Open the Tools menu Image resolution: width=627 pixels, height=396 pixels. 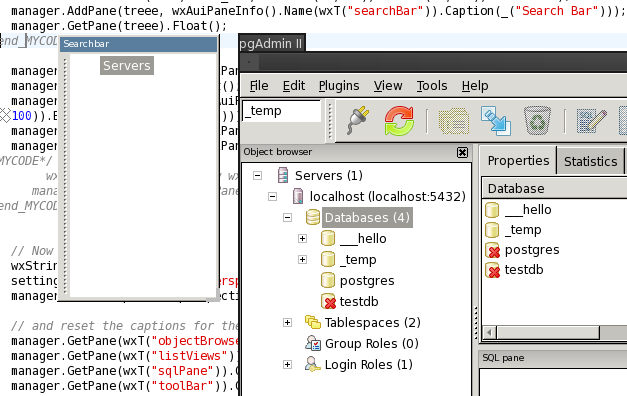432,86
